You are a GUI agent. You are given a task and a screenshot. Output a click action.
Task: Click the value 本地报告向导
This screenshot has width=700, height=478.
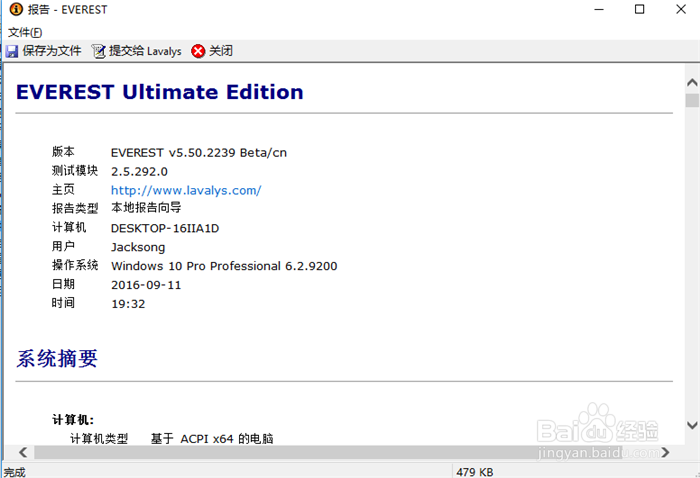pos(146,208)
